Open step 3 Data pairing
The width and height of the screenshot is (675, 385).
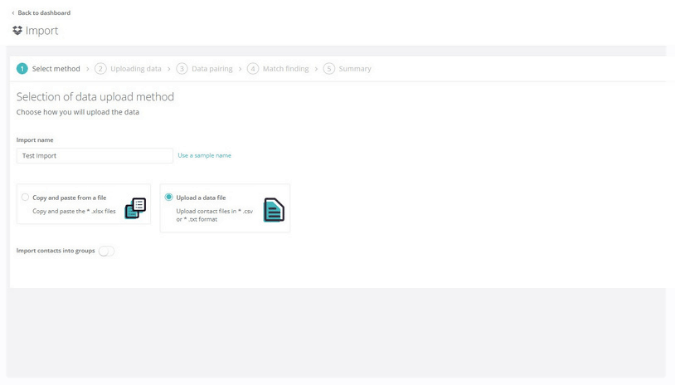(204, 68)
